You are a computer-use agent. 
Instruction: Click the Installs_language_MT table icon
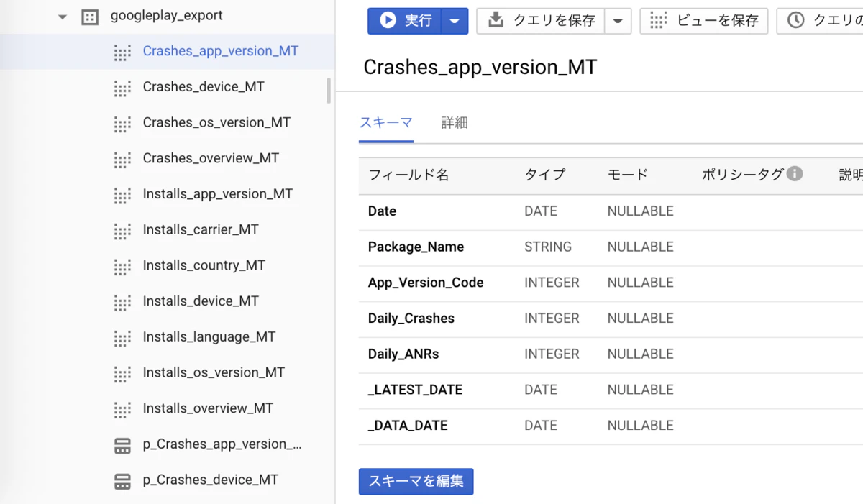(122, 338)
